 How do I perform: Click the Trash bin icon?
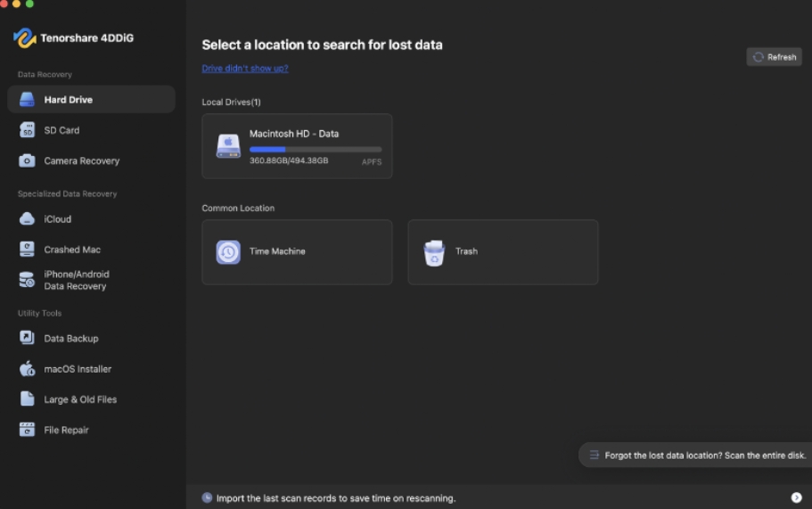(x=434, y=252)
